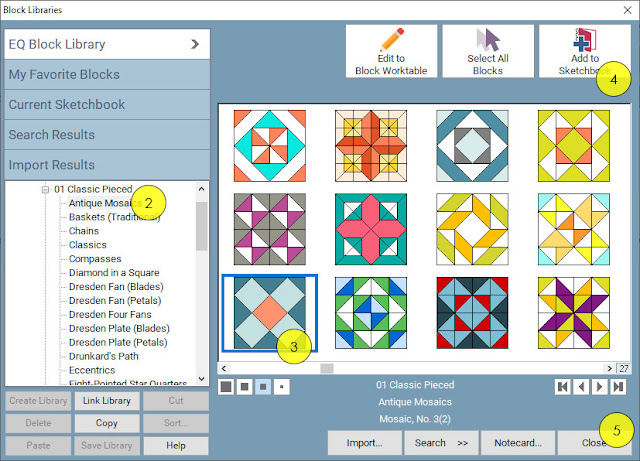Select Baskets (Traditional) category

coord(114,217)
